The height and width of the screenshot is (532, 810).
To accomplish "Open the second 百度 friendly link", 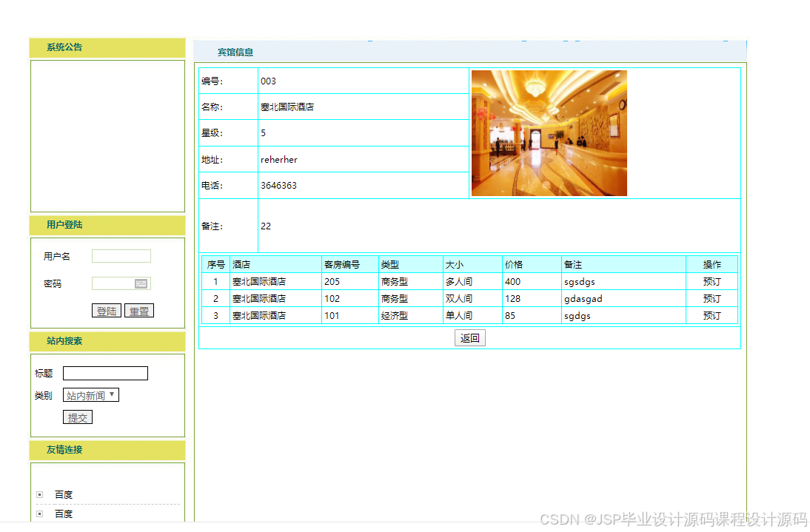I will point(64,514).
